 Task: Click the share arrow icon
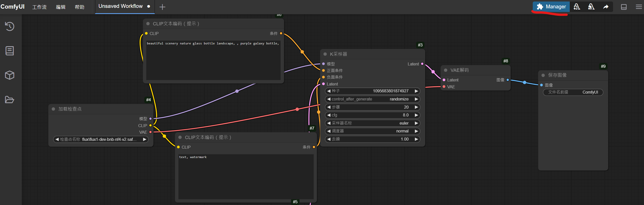(x=606, y=7)
